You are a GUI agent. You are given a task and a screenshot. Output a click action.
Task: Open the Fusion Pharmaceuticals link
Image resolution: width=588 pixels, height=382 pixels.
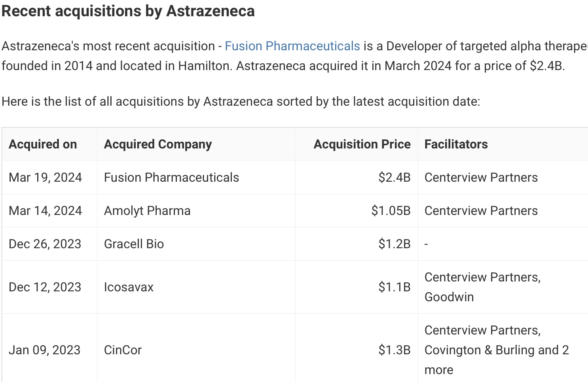pos(292,46)
